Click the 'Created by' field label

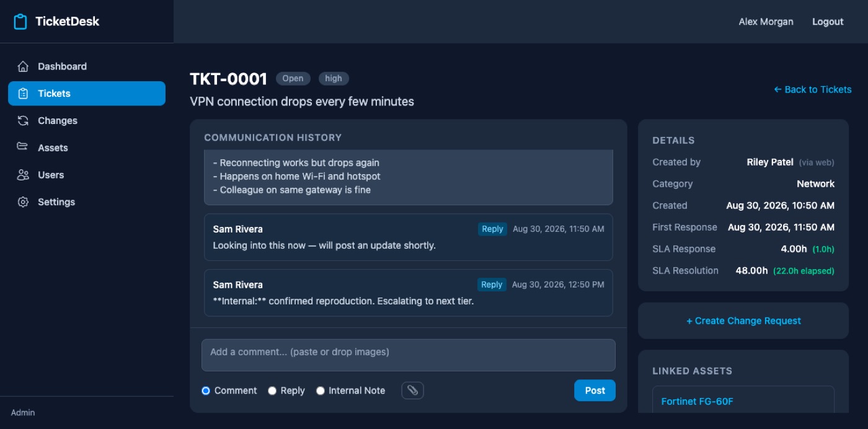point(676,162)
